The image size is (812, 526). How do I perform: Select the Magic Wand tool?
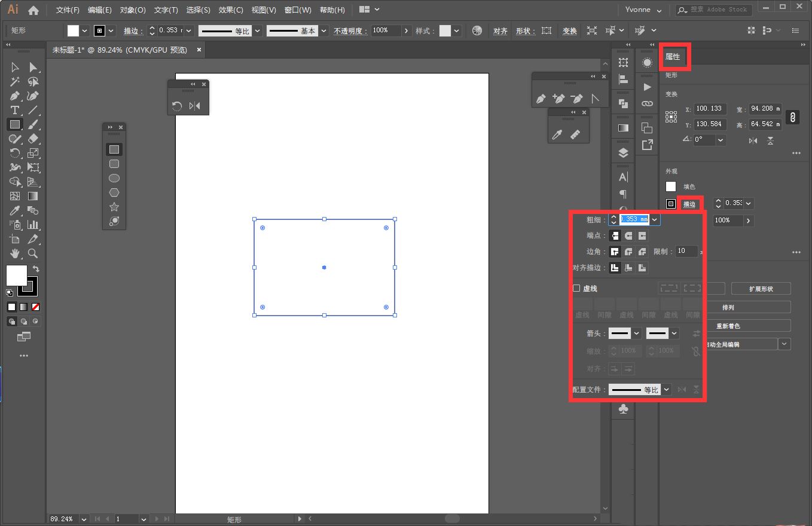click(x=15, y=82)
